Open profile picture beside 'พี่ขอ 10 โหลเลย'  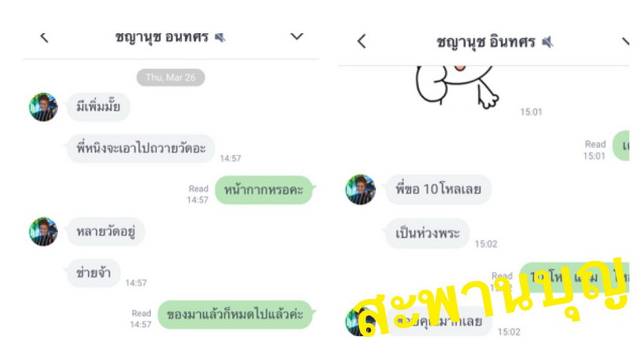coord(360,189)
